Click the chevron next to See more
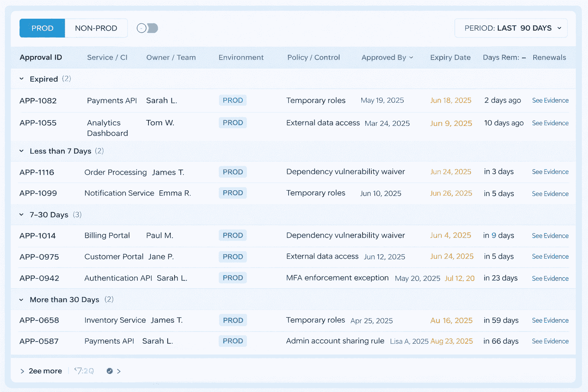The width and height of the screenshot is (588, 392). 22,371
